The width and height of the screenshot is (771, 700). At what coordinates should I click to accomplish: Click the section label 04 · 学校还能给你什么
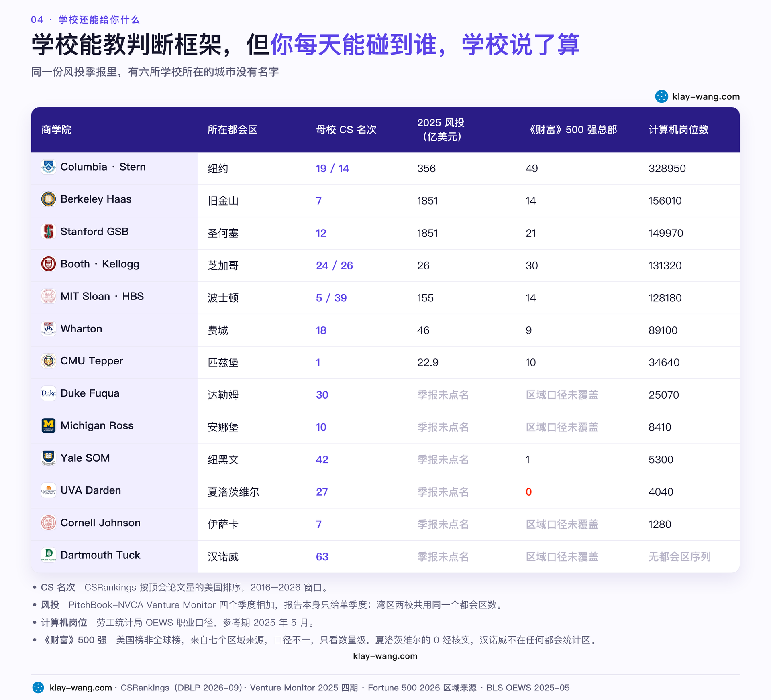pyautogui.click(x=85, y=20)
